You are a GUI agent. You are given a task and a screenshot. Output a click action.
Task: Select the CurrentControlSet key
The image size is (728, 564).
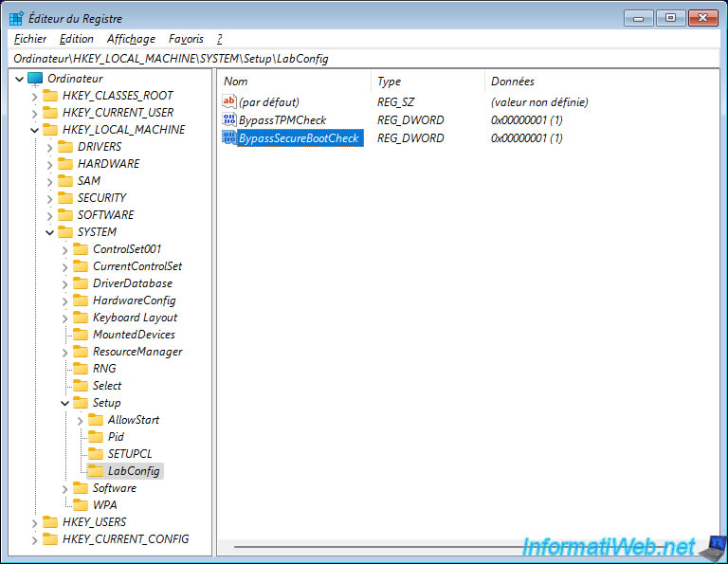pyautogui.click(x=137, y=266)
